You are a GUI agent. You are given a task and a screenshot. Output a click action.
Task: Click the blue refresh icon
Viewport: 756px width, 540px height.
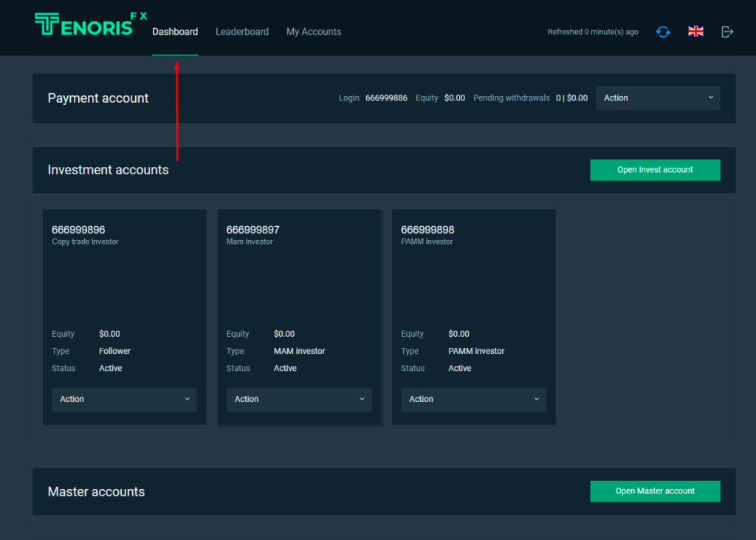(663, 32)
